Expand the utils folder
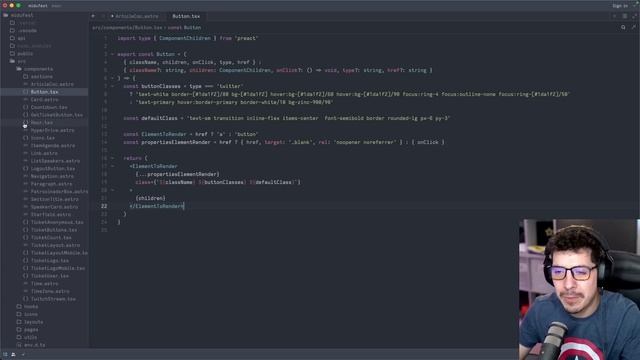 point(31,338)
